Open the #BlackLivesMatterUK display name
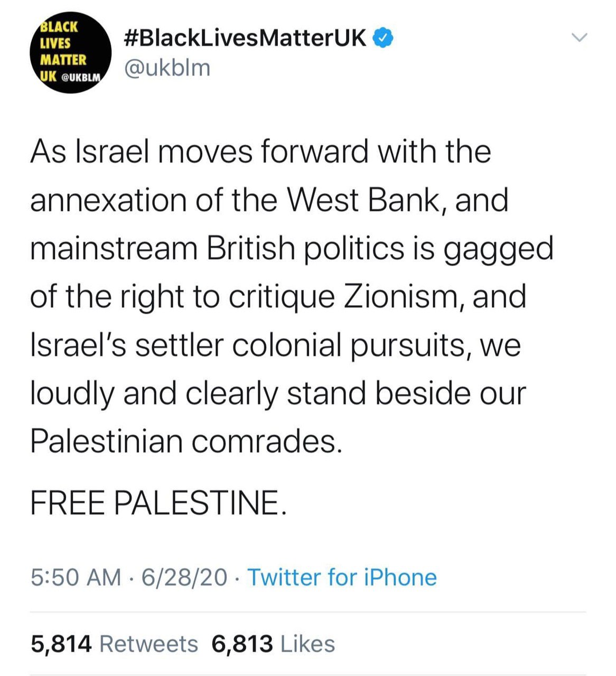Screen dimensions: 616x676 (245, 38)
